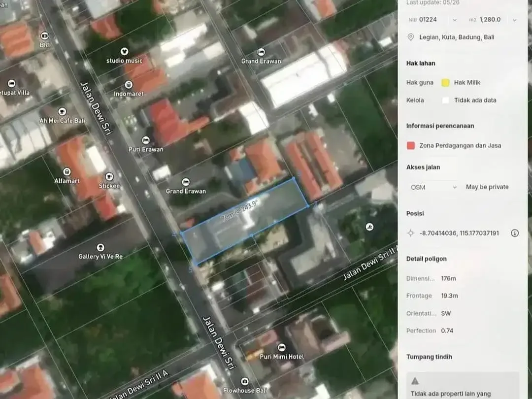
Task: Click the Tumpang tindih heading
Action: 429,357
